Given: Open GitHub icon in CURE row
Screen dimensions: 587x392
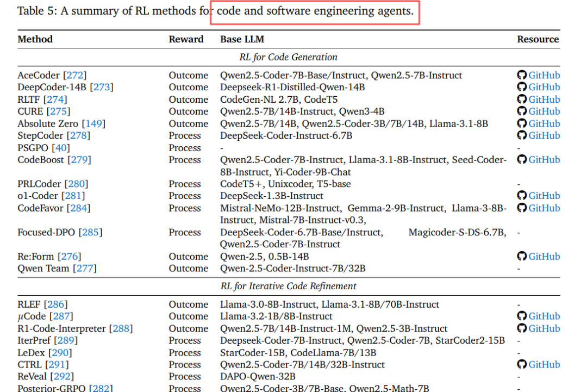Looking at the screenshot, I should 522,111.
